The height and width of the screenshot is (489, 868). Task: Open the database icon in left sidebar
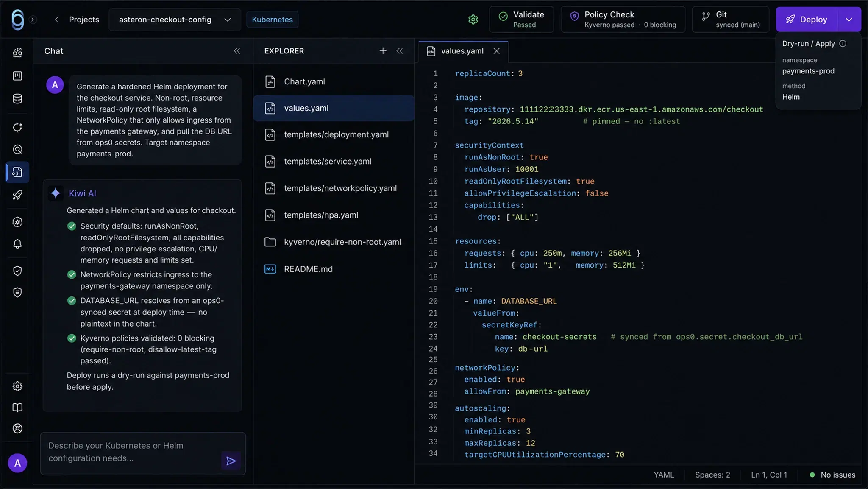pyautogui.click(x=17, y=99)
